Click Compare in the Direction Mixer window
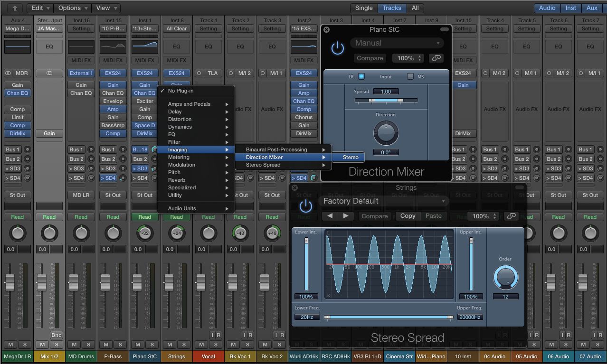 [x=370, y=58]
